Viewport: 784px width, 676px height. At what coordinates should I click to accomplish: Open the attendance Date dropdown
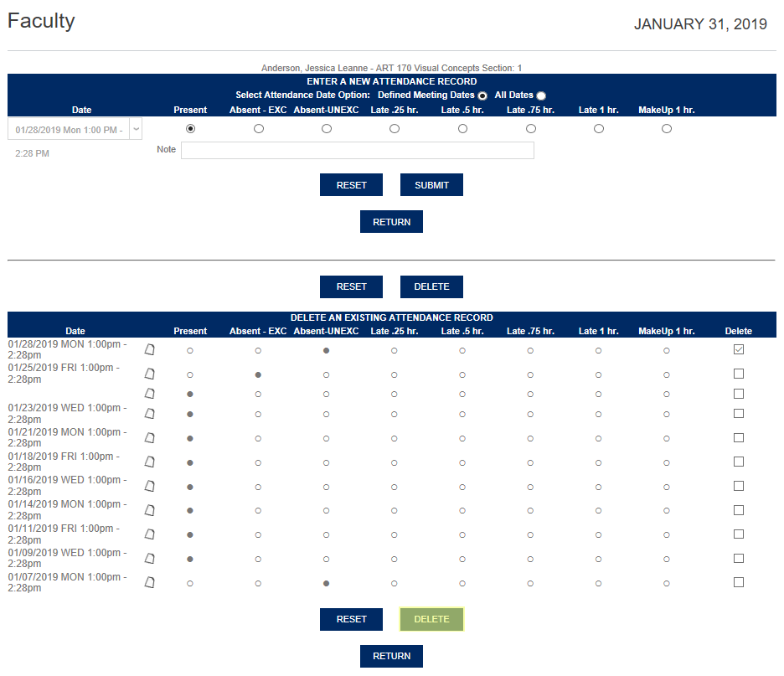[75, 129]
